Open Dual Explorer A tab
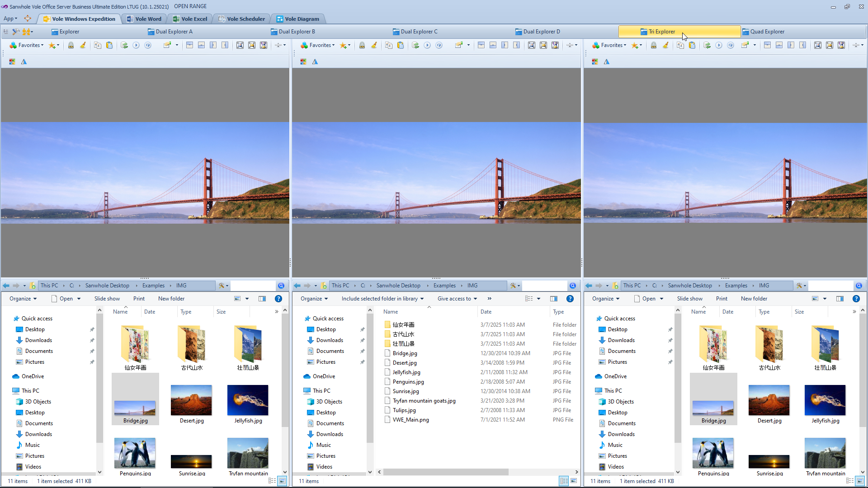Viewport: 868px width, 488px height. click(170, 32)
